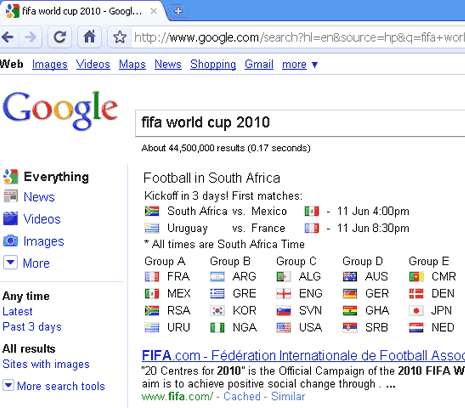Filter results by Past 3 days
Viewport: 465px width, 408px height.
32,327
